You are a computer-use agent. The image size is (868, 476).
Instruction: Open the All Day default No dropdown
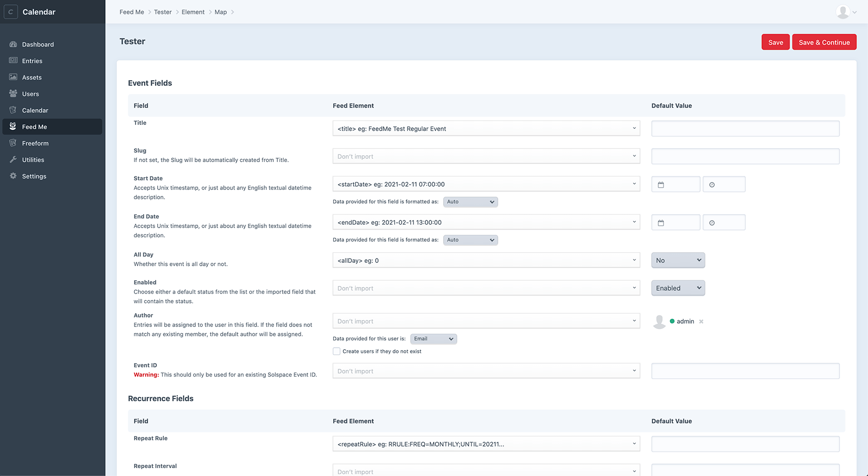coord(678,260)
